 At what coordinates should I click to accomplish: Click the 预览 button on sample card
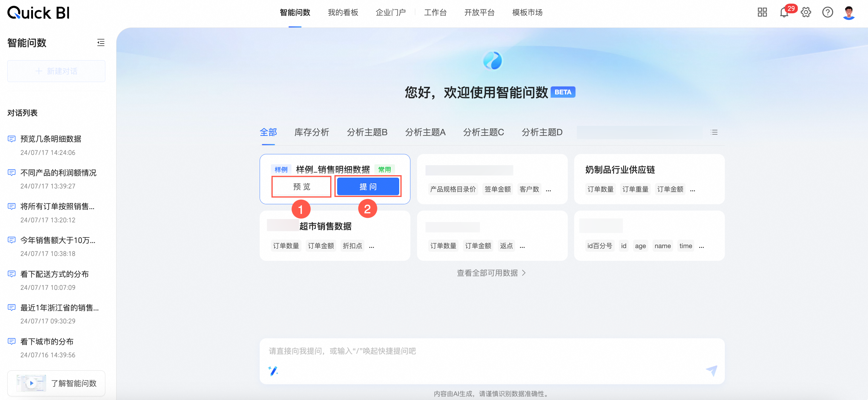301,186
